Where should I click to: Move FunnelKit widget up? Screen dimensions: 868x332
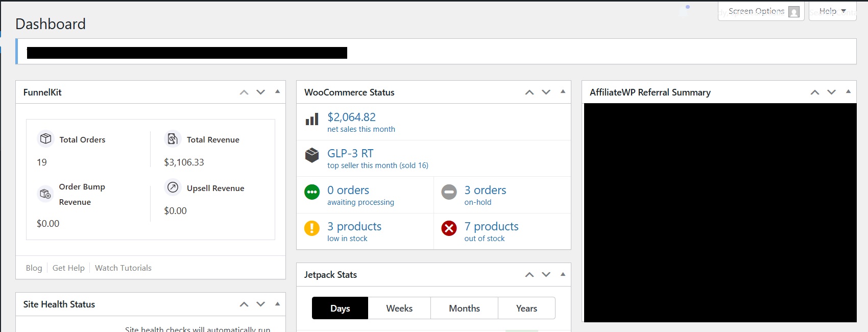tap(244, 92)
